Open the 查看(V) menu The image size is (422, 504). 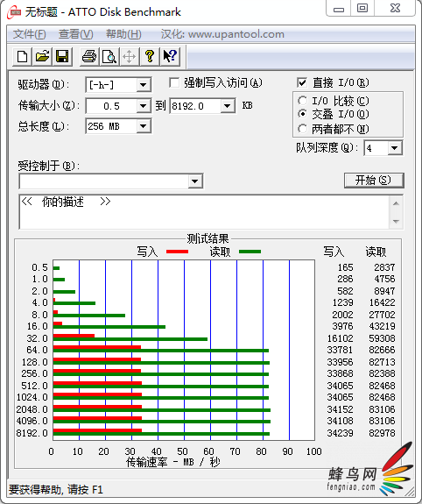click(76, 34)
